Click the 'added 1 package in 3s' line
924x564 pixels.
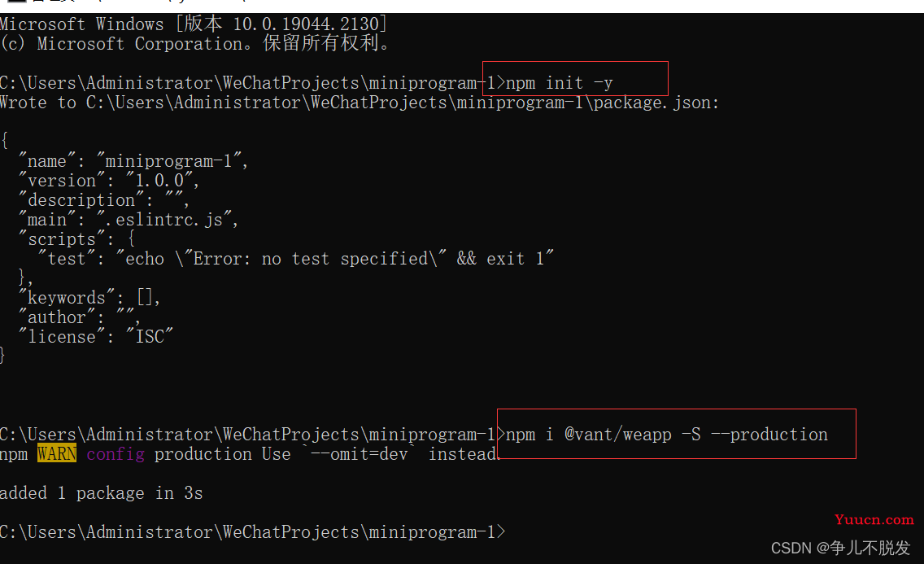(102, 493)
